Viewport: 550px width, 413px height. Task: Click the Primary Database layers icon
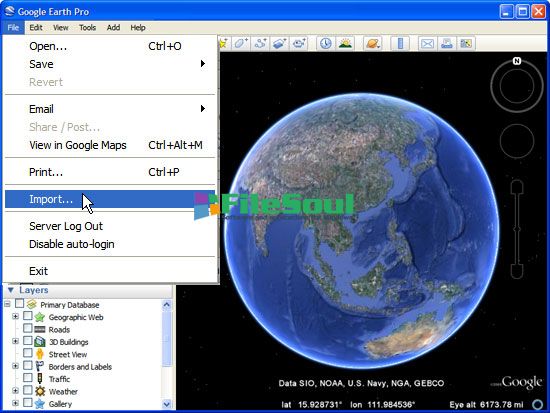click(x=32, y=304)
